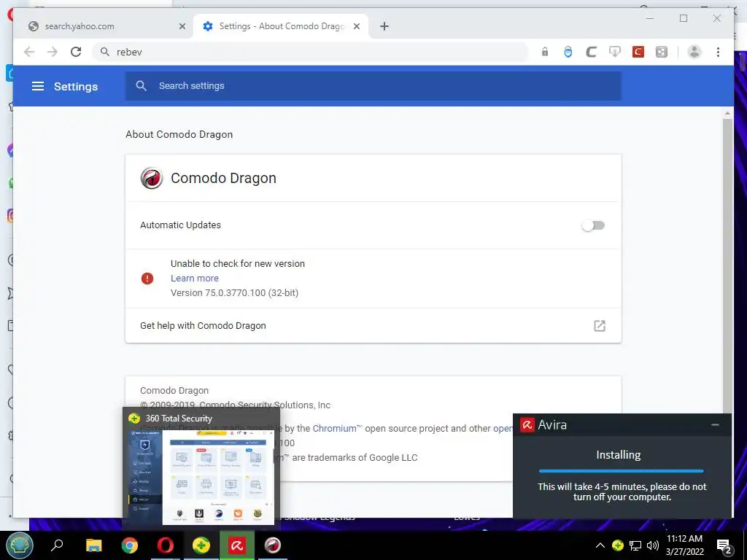Click the open source software link

point(503,428)
